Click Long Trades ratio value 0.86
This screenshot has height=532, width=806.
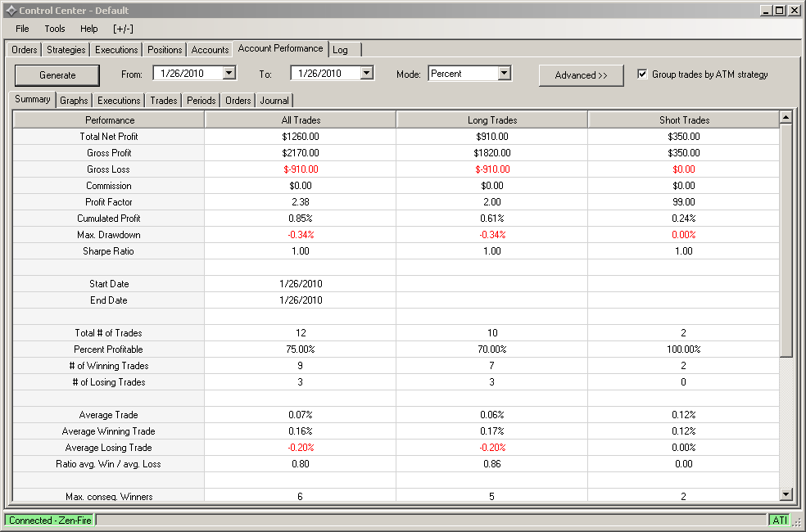tap(492, 464)
